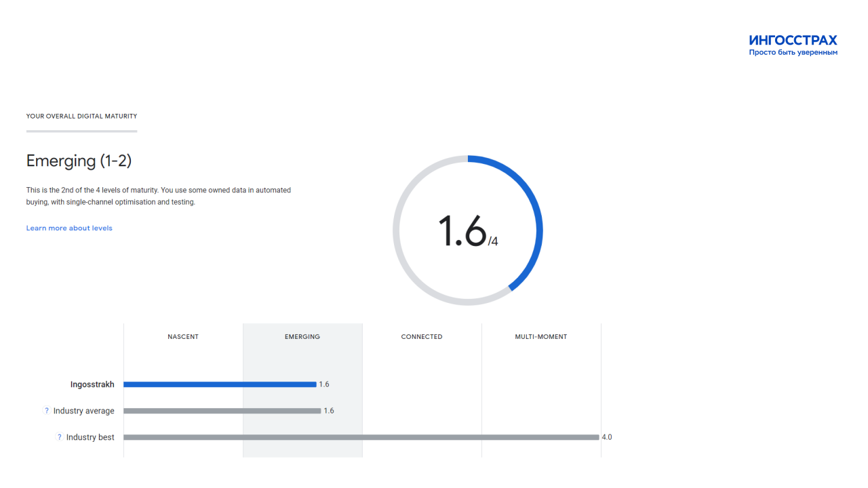The width and height of the screenshot is (868, 488).
Task: Click the Ingosstrakh logo in the corner
Action: pos(793,45)
